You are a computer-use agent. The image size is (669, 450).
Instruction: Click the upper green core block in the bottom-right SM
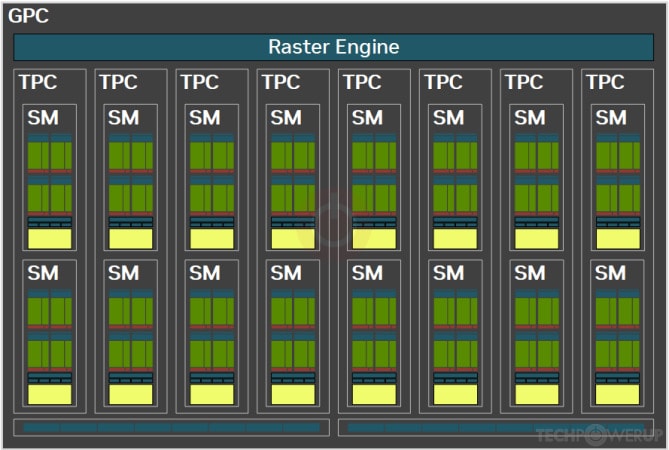617,310
